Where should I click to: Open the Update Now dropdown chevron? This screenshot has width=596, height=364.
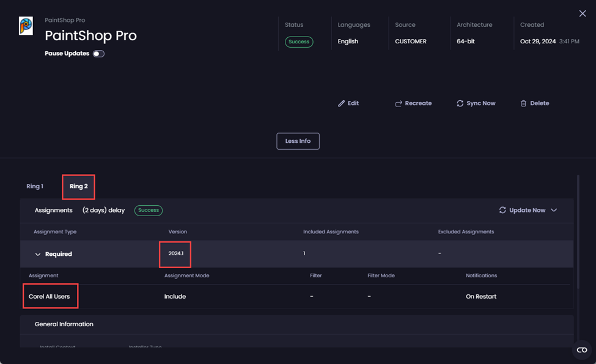[554, 210]
